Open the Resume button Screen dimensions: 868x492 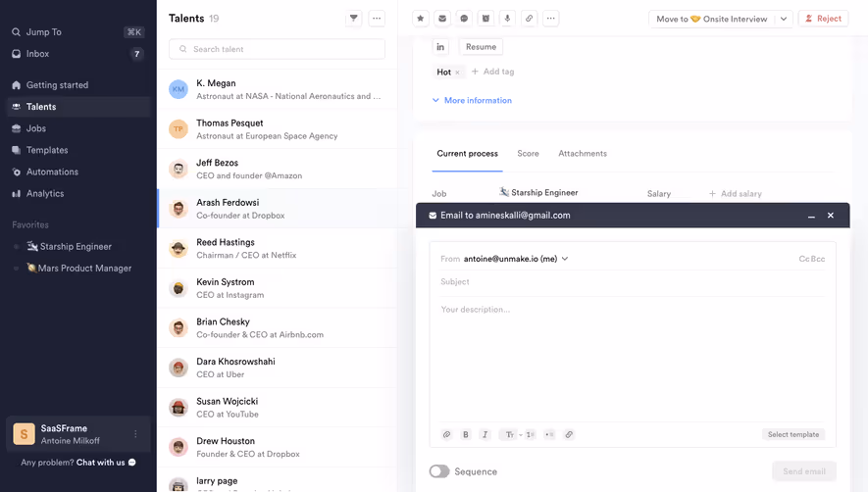point(481,47)
